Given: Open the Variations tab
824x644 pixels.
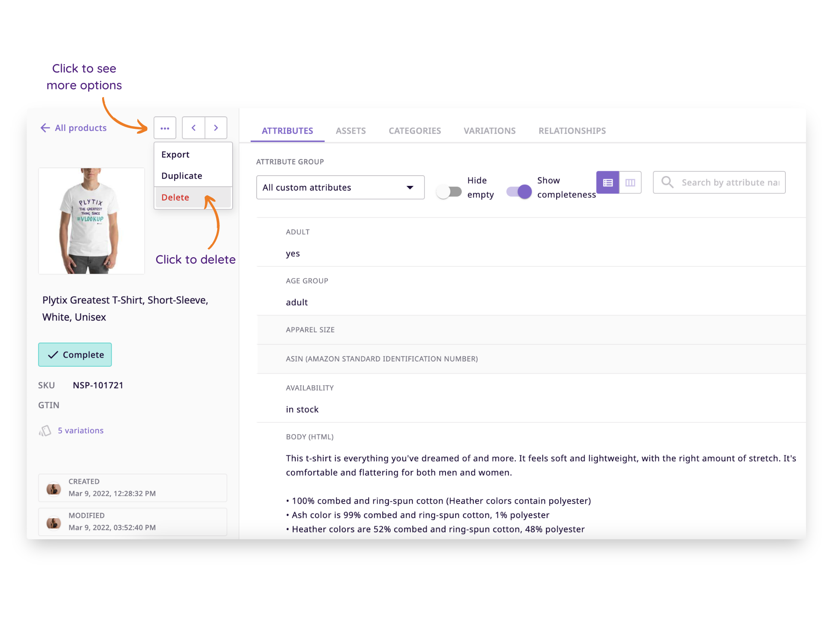Looking at the screenshot, I should [490, 131].
